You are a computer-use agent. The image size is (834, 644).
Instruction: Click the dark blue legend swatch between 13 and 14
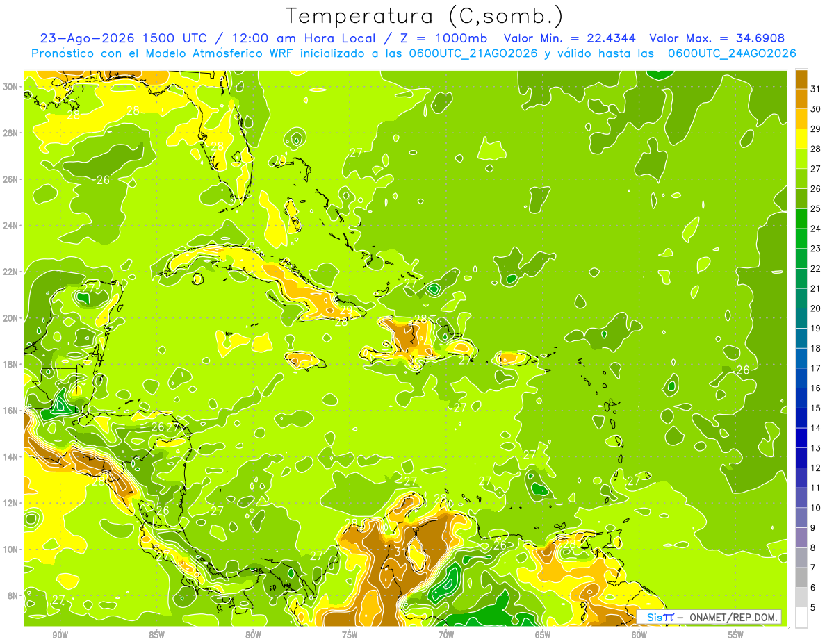click(x=802, y=438)
